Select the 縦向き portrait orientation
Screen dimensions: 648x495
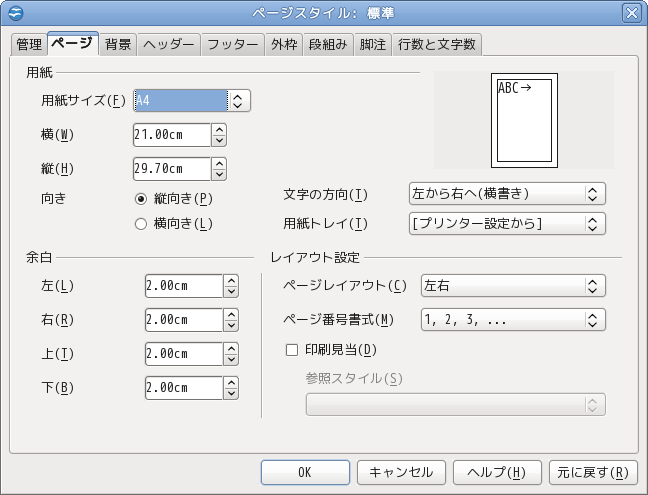tap(141, 198)
